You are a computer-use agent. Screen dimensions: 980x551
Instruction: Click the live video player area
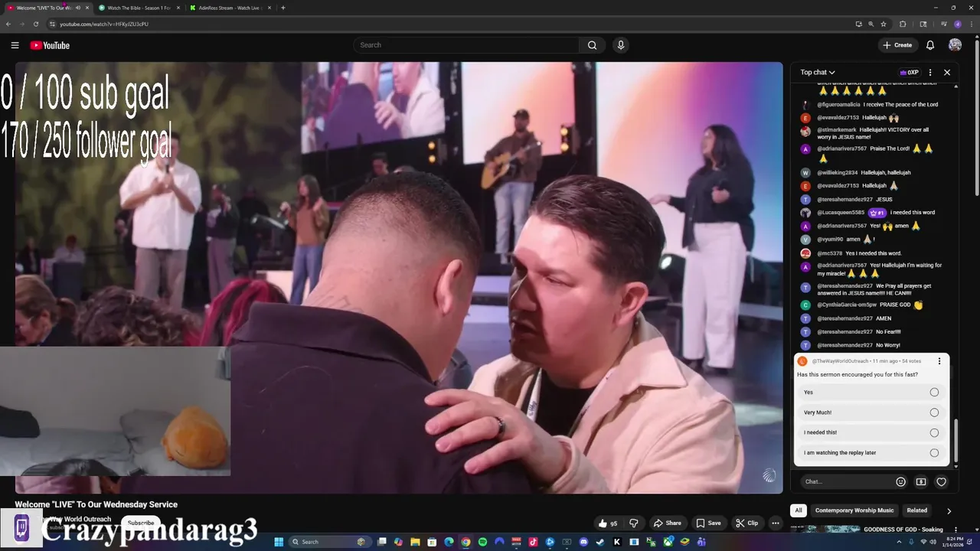[399, 278]
